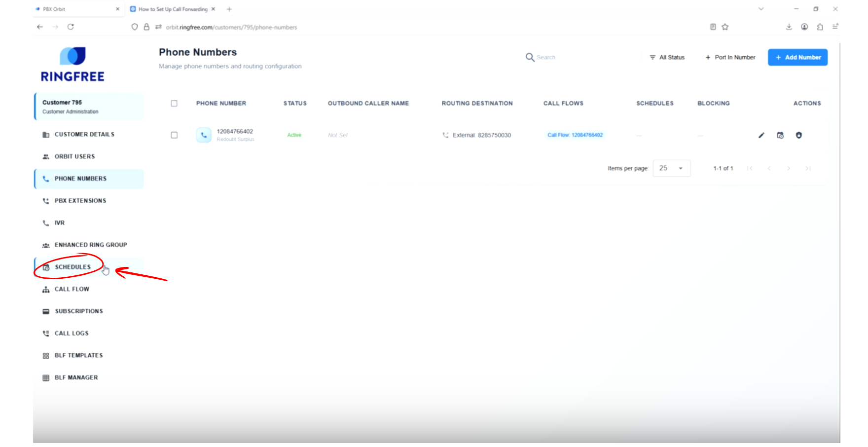Click the shield blocking icon in Actions
The width and height of the screenshot is (868, 447).
798,135
